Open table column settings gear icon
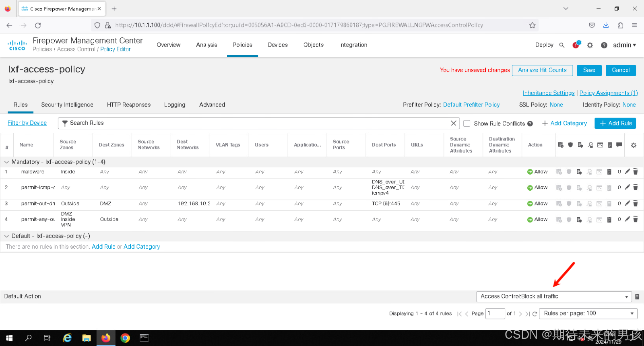Screen dimensions: 644x346 (x=634, y=145)
